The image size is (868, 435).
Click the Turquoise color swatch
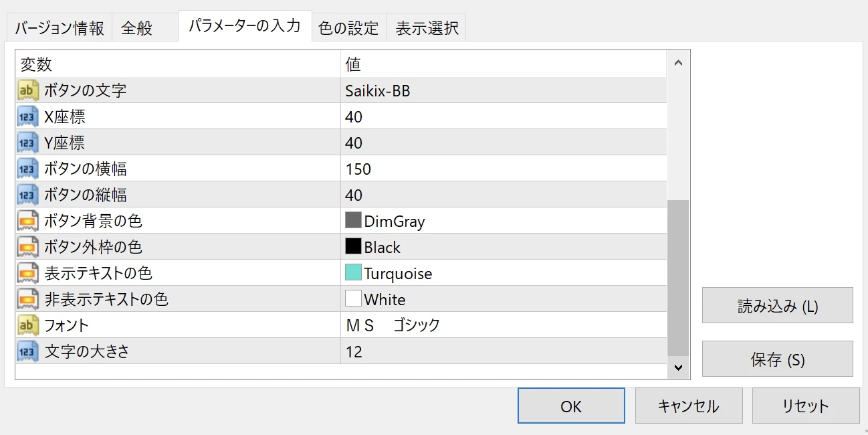352,271
